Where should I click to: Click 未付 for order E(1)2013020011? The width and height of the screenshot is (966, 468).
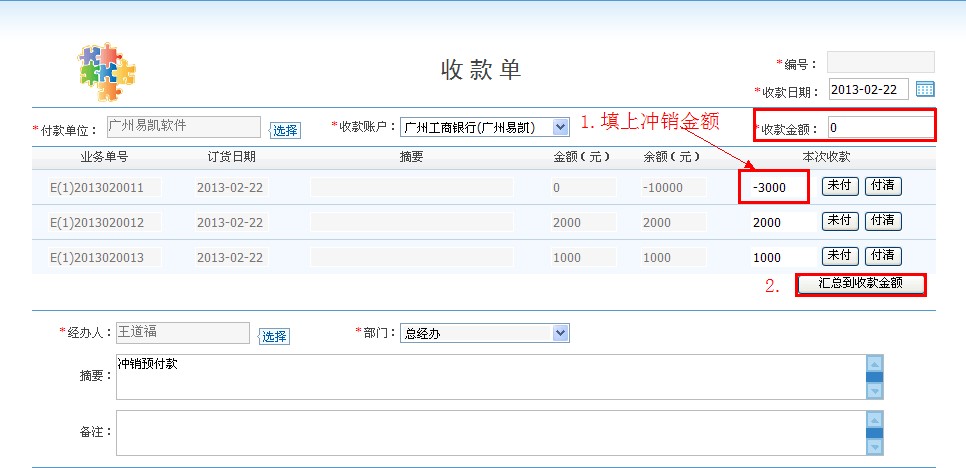click(840, 186)
